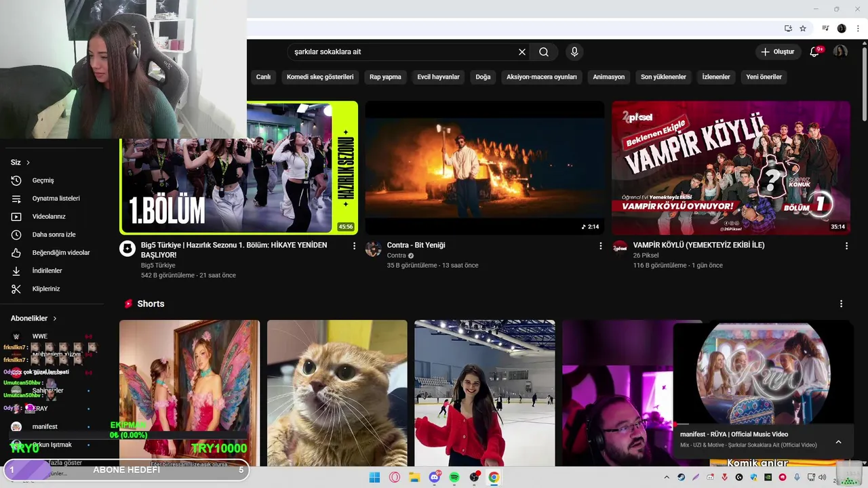This screenshot has height=488, width=868.
Task: Select the Evcil hayvanlar chip
Action: pos(438,77)
